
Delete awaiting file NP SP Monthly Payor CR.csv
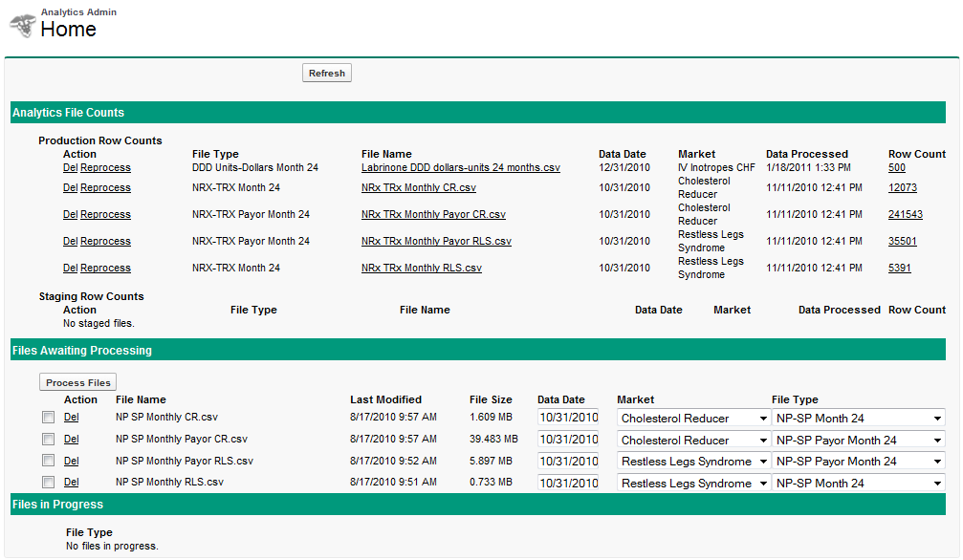click(x=71, y=440)
